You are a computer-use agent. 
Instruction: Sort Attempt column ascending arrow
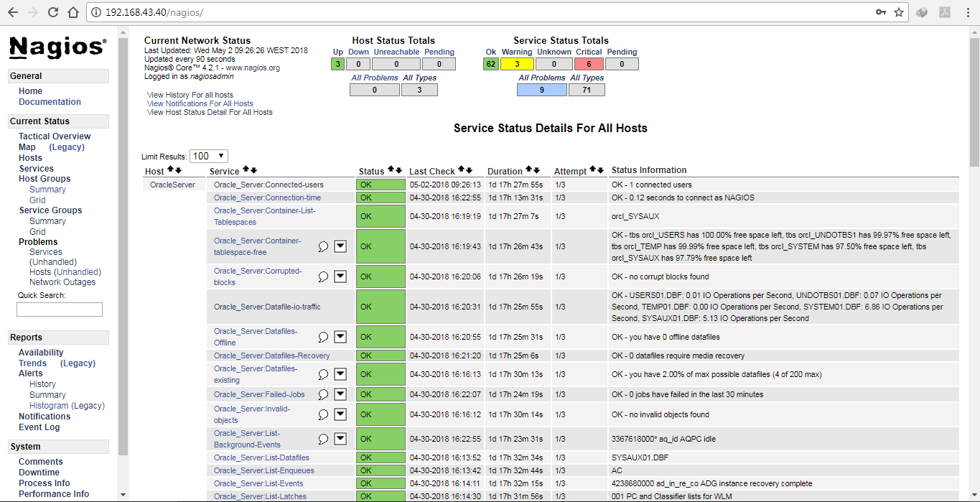click(x=593, y=169)
